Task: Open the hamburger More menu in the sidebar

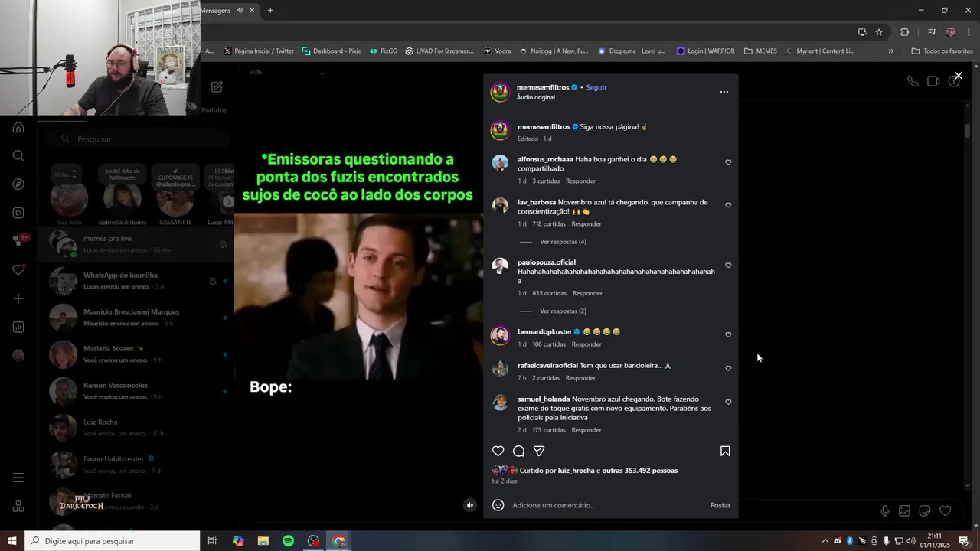Action: point(18,478)
